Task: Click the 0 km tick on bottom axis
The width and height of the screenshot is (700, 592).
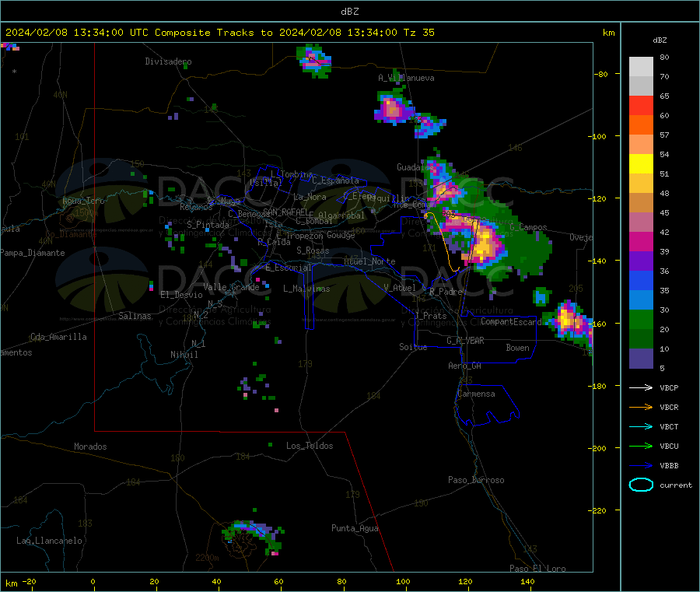Action: [x=93, y=581]
